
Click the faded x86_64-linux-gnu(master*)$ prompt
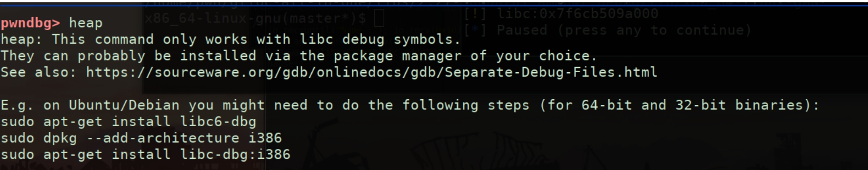[x=256, y=19]
